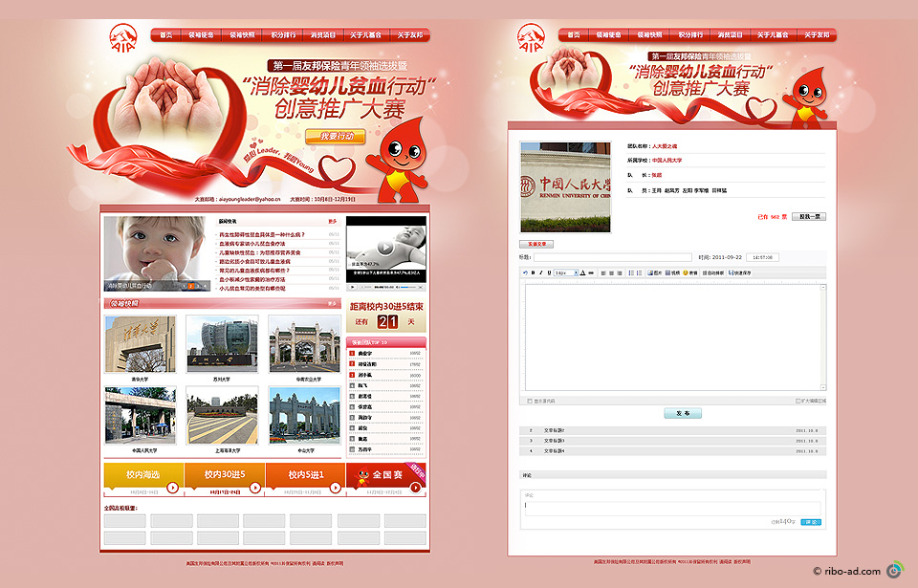918x588 pixels.
Task: Click the undo icon in the editor toolbar
Action: [x=525, y=272]
